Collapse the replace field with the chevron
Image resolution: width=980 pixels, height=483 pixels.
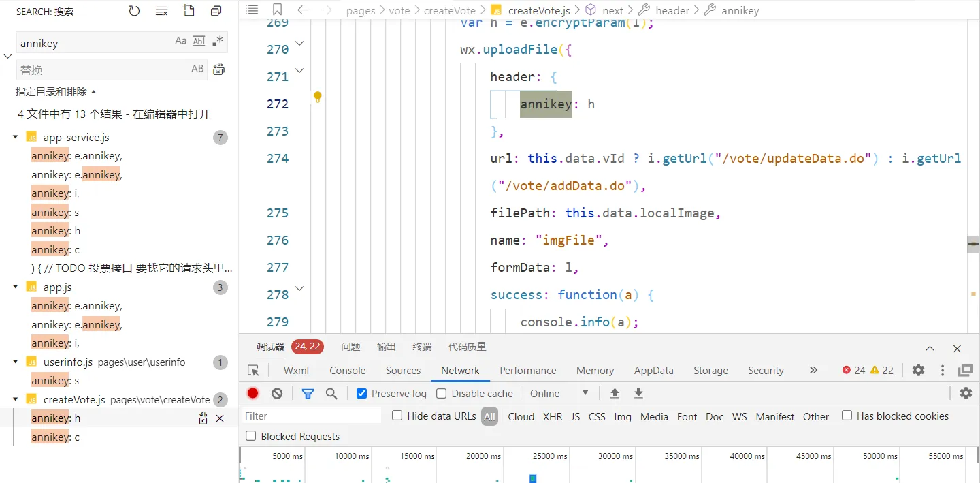click(x=7, y=56)
